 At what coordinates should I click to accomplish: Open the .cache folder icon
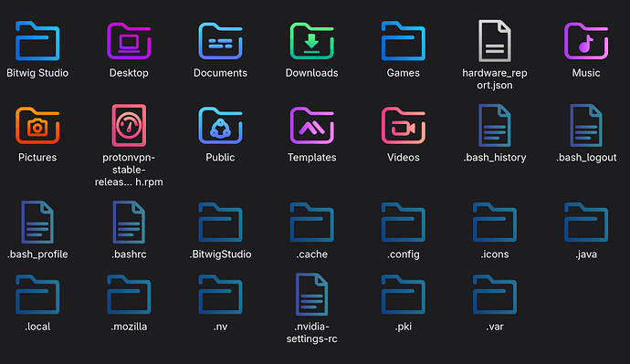311,222
